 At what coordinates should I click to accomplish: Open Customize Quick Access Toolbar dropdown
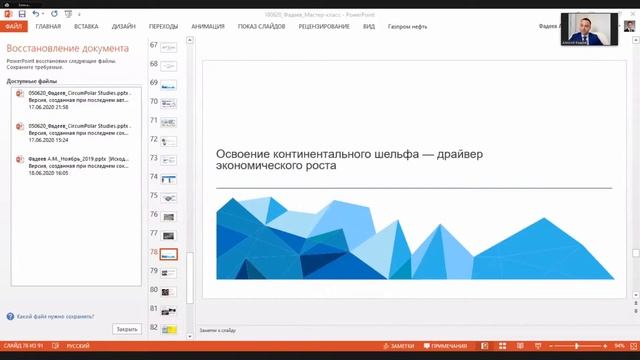tap(79, 14)
